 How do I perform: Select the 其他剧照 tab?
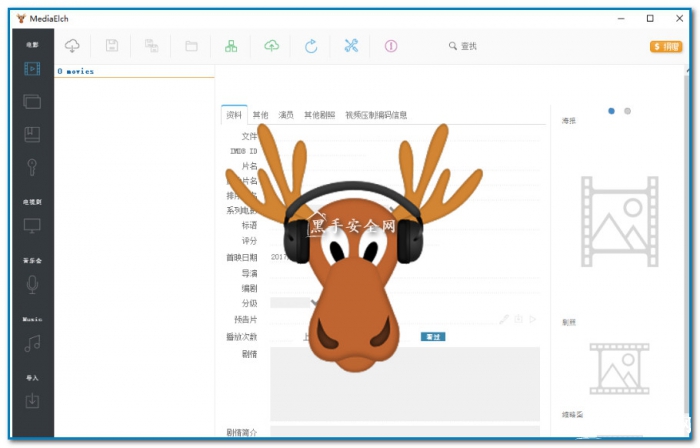pos(319,115)
